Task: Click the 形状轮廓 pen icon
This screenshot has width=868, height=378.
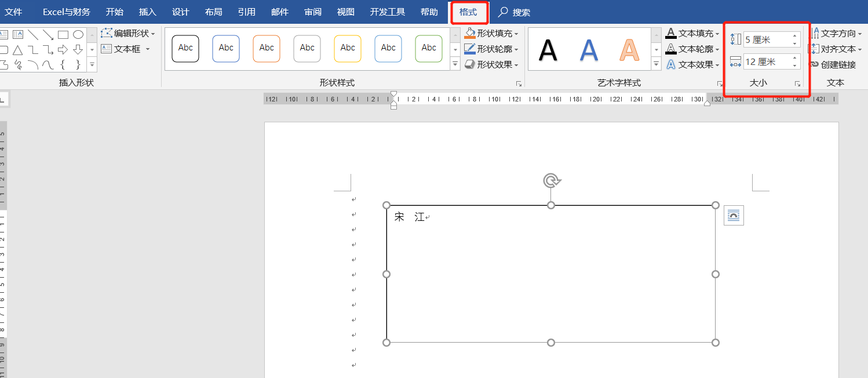Action: tap(470, 49)
